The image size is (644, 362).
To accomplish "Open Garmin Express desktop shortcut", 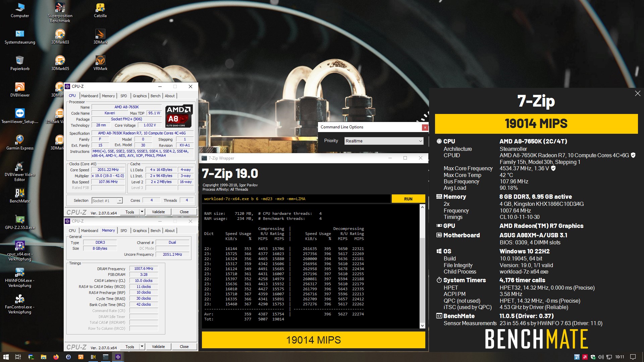I will (x=20, y=143).
